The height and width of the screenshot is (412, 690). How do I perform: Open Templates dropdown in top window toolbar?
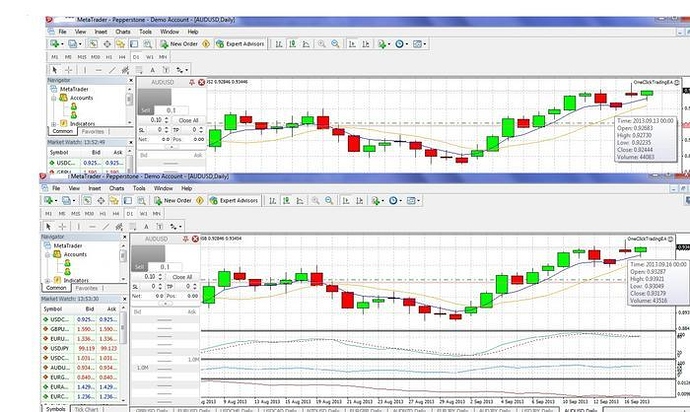tap(424, 44)
